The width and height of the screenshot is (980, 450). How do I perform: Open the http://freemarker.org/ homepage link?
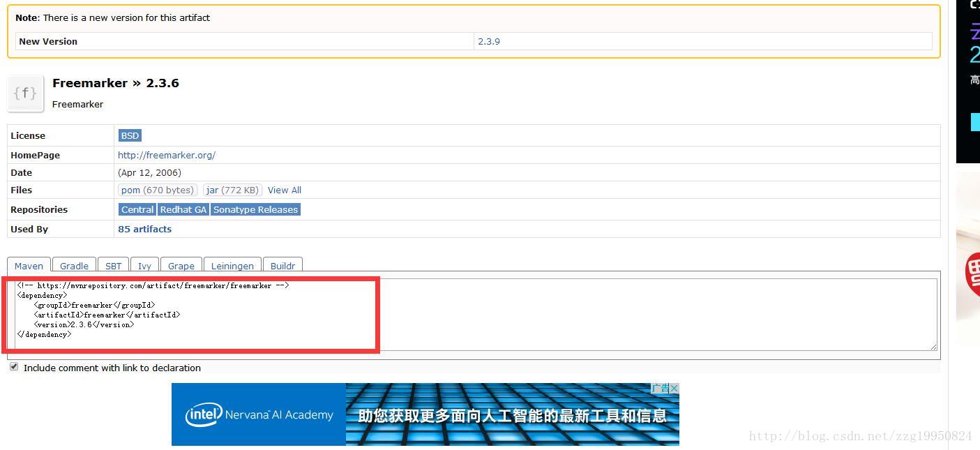tap(167, 155)
